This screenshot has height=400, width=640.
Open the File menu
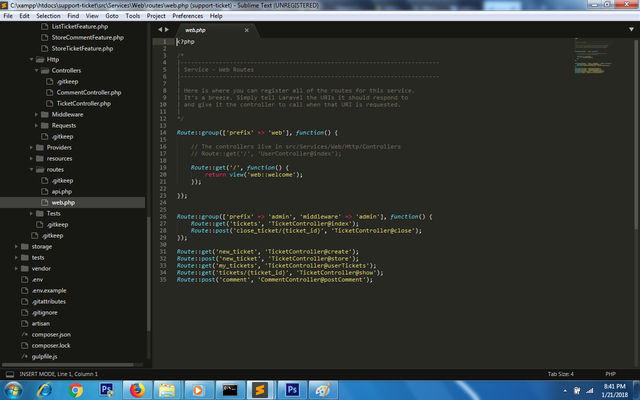pos(8,16)
